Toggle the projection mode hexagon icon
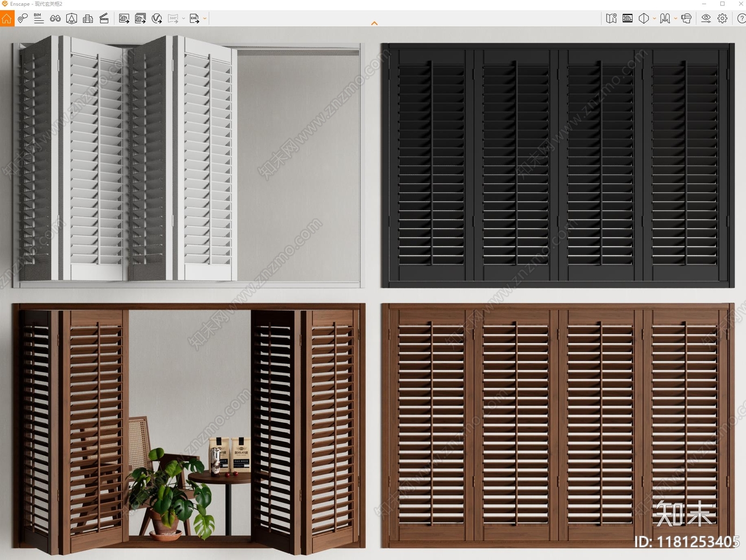 pos(644,19)
